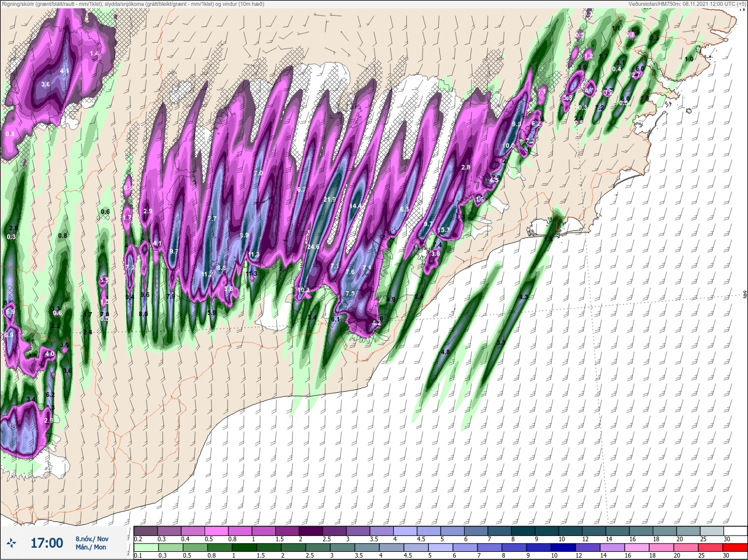Click the '8.nóv./ Nov' date label

pyautogui.click(x=92, y=539)
